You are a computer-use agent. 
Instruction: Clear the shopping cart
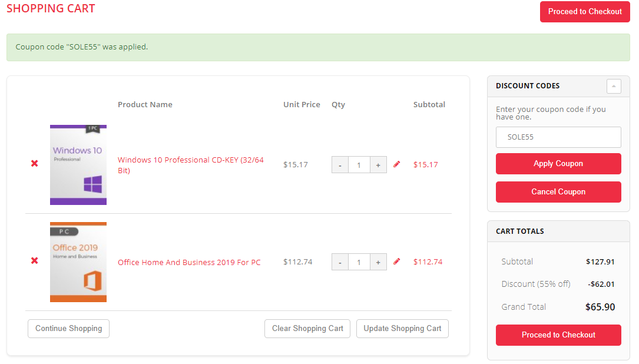coord(307,329)
